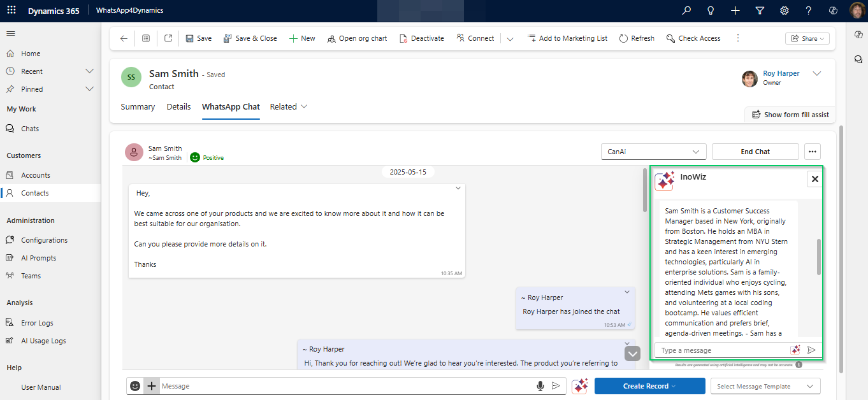Click the search magnifier in top bar
The image size is (868, 400).
[686, 11]
